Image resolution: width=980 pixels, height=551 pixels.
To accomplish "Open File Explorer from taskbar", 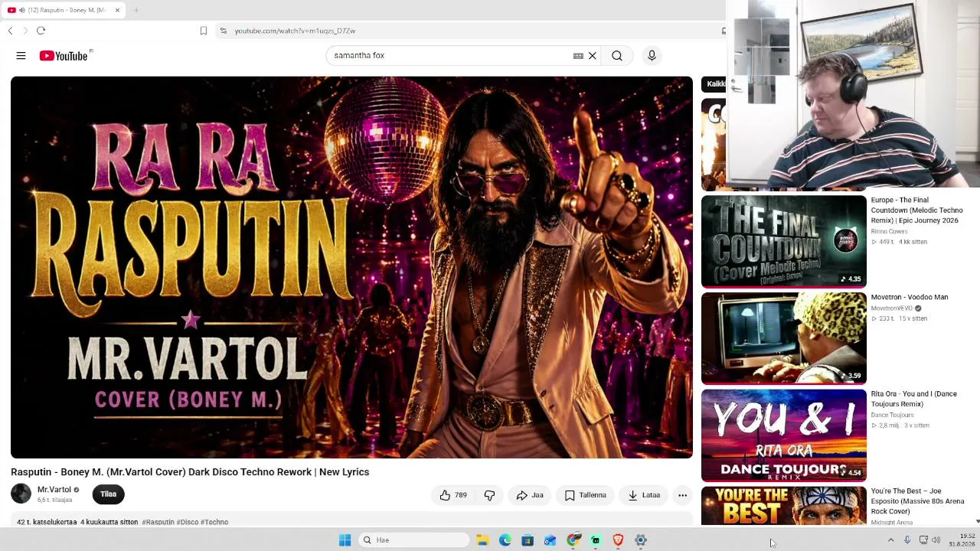I will tap(482, 540).
